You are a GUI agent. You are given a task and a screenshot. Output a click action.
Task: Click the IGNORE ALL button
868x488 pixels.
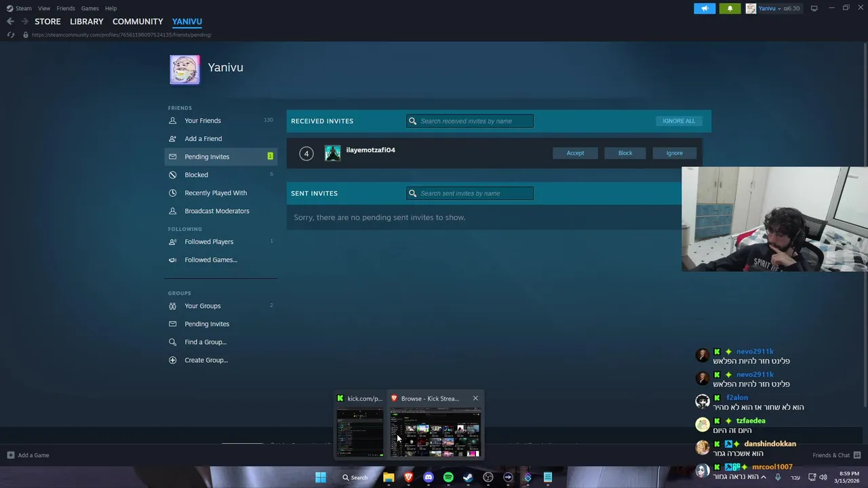(679, 121)
